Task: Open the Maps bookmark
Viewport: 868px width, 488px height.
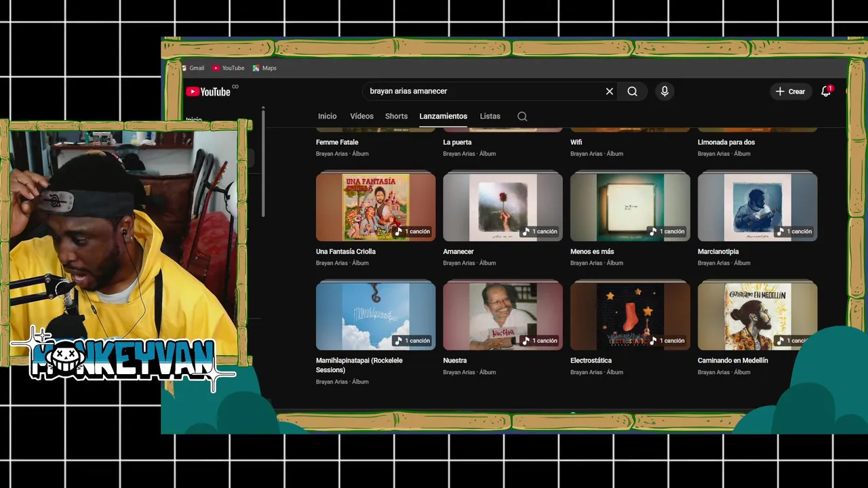Action: 264,68
